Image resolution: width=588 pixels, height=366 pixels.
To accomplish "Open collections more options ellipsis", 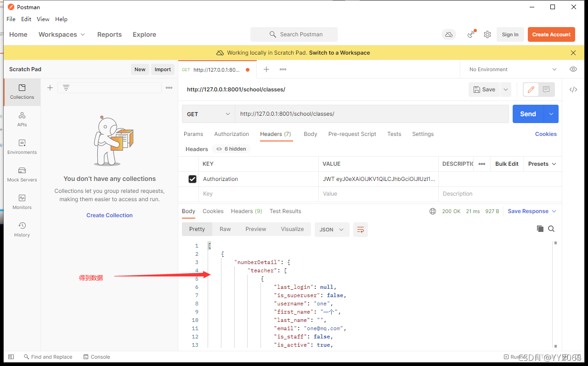I will 169,88.
